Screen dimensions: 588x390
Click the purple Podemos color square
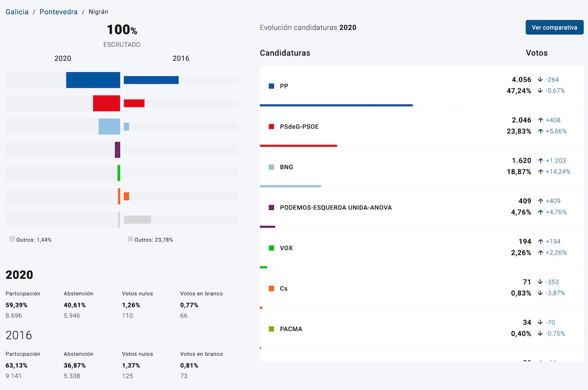tap(271, 208)
